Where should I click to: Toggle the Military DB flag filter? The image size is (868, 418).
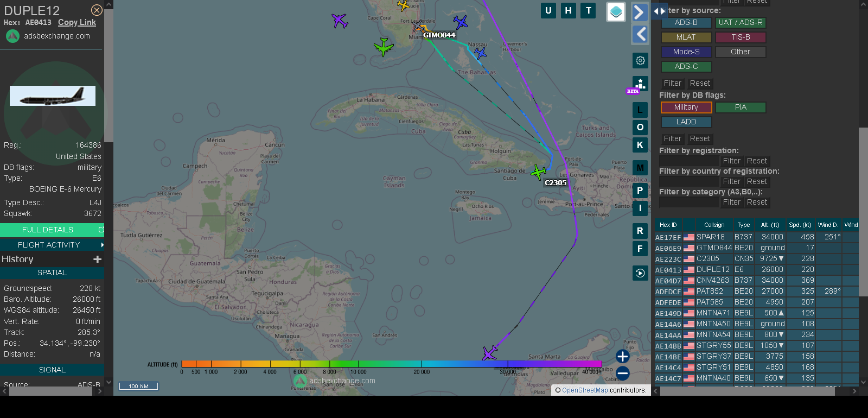click(686, 107)
